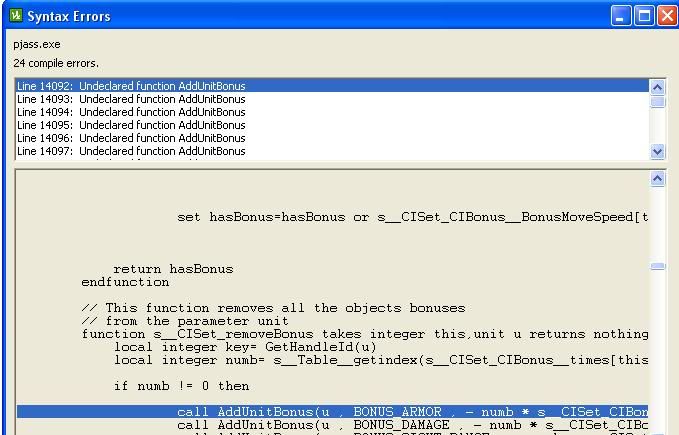Click comment 'from the parameter unit'
This screenshot has height=435, width=679.
185,321
